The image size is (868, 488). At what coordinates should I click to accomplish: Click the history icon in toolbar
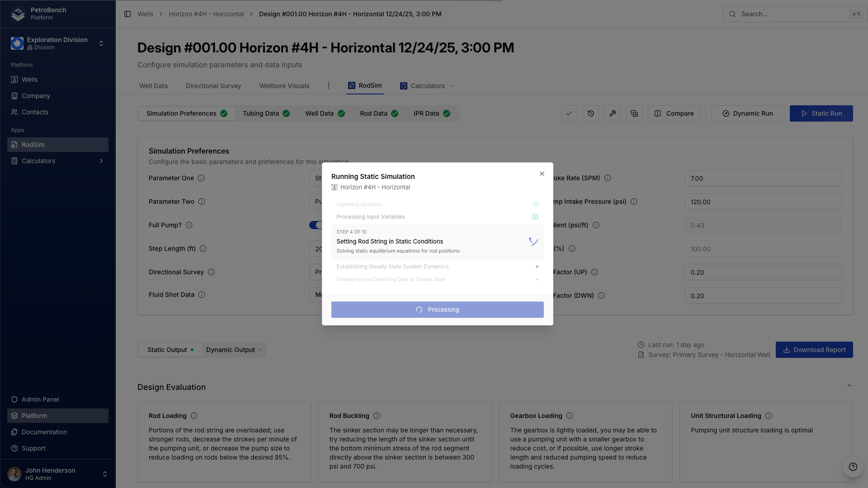(x=590, y=113)
